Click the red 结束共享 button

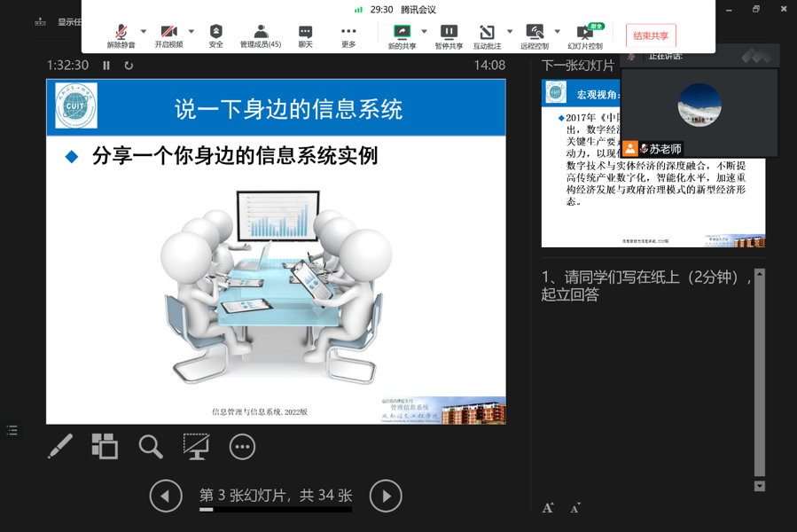pos(651,36)
